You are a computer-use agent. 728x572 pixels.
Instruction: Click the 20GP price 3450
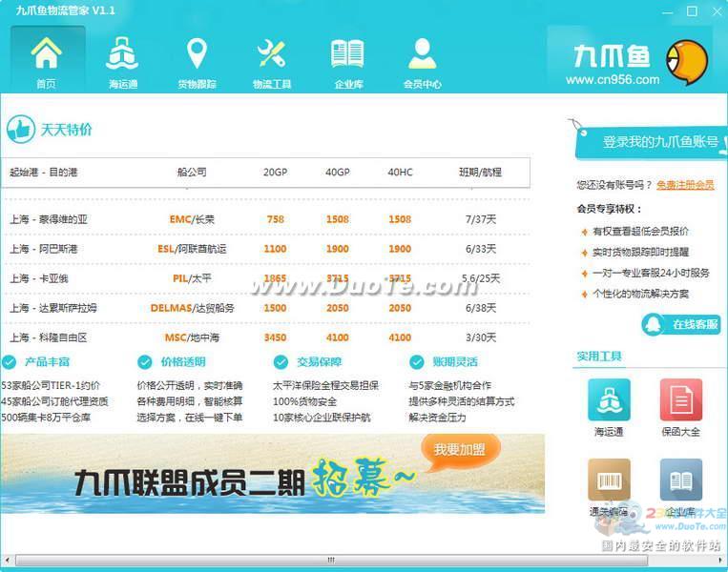[276, 337]
